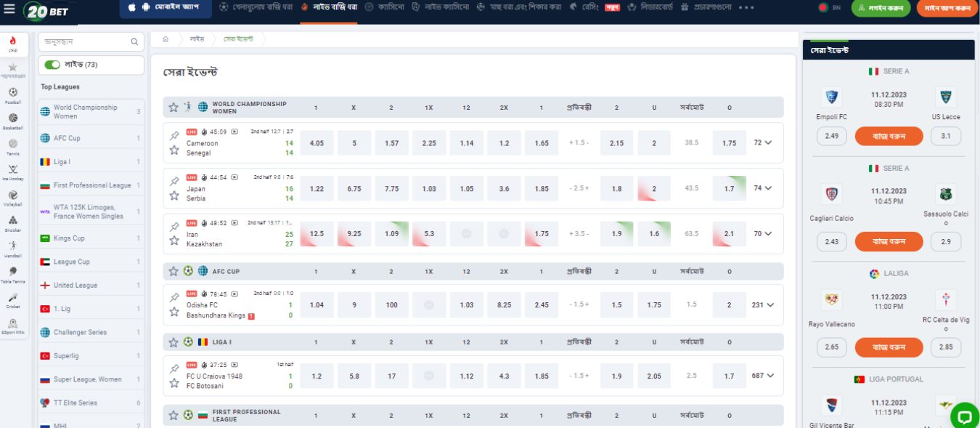Click bet button for Empoli FC match
The width and height of the screenshot is (980, 428).
[889, 136]
